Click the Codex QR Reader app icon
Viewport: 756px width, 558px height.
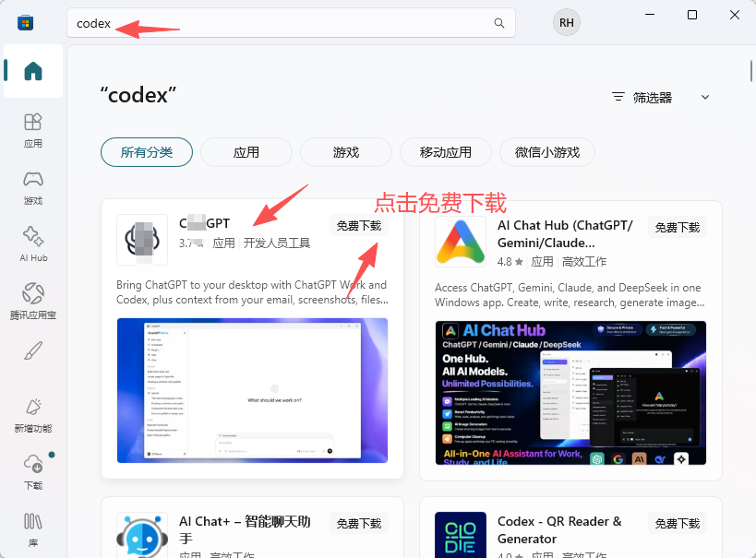pos(461,536)
